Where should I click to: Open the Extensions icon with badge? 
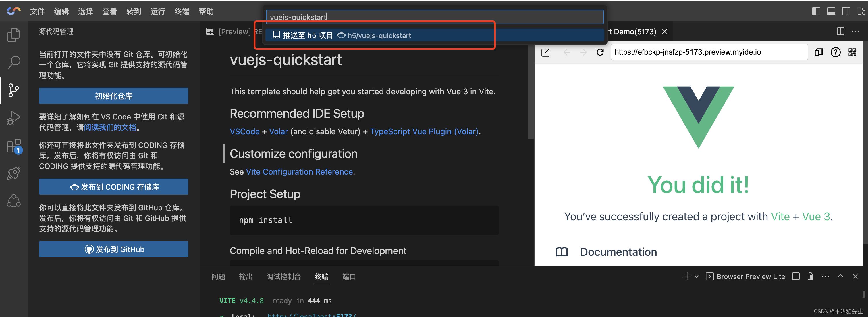14,146
